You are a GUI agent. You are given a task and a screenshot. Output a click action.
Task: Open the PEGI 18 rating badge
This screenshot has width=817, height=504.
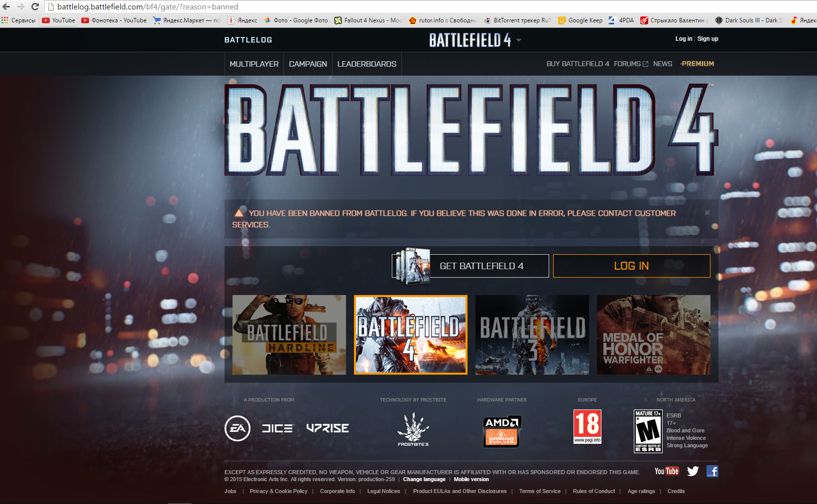(587, 426)
